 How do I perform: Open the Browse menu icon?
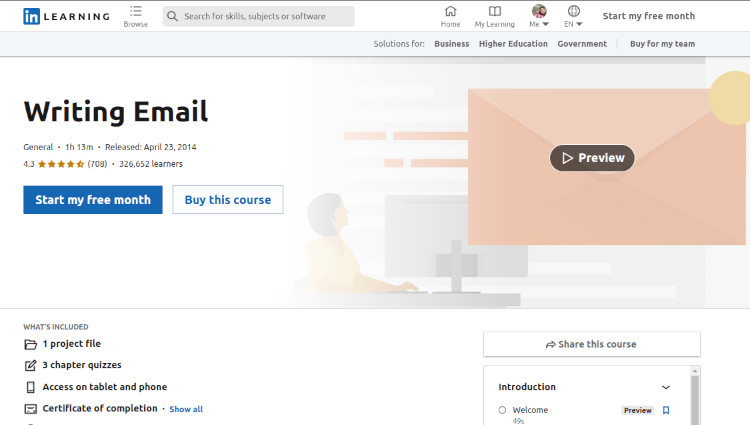(136, 11)
